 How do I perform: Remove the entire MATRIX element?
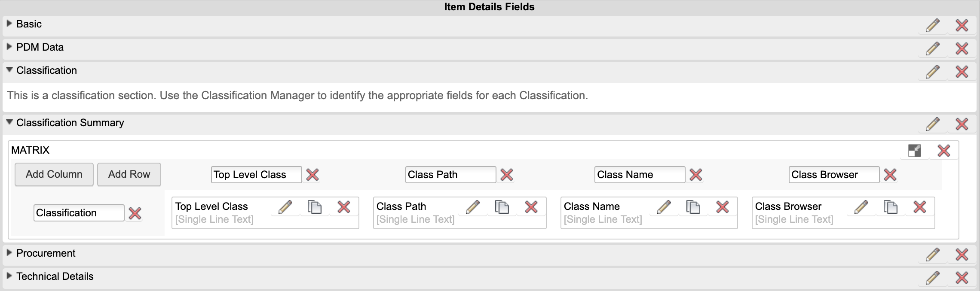[x=943, y=151]
